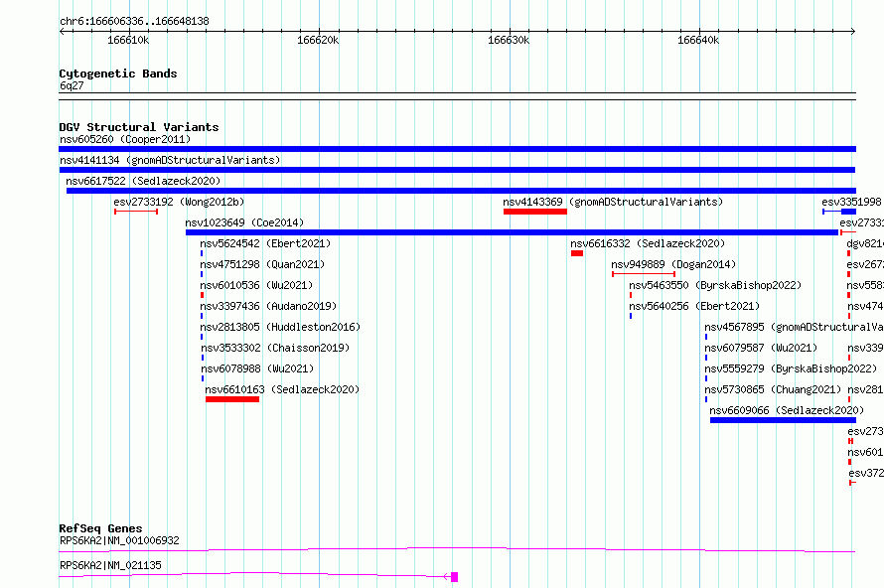Image resolution: width=884 pixels, height=588 pixels.
Task: Click the magenta exon block of NM_021135
Action: [454, 577]
